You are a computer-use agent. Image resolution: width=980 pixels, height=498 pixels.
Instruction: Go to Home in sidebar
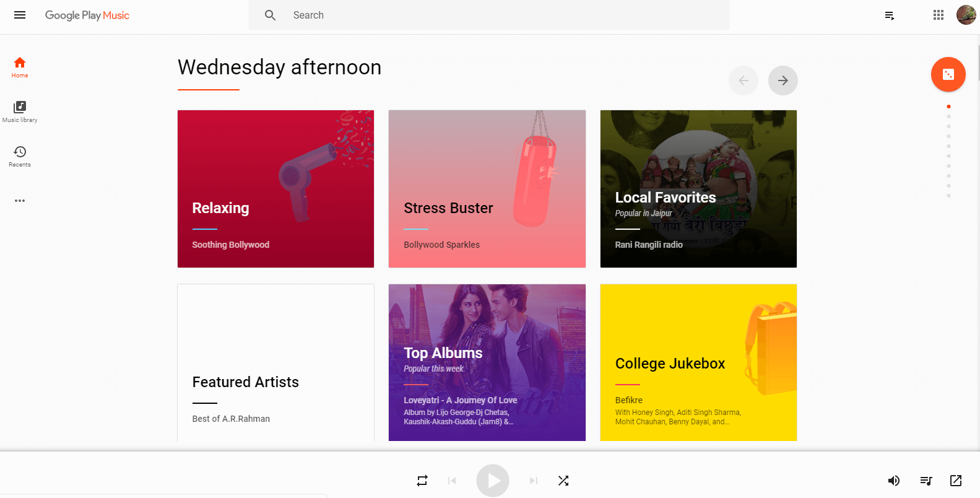20,67
